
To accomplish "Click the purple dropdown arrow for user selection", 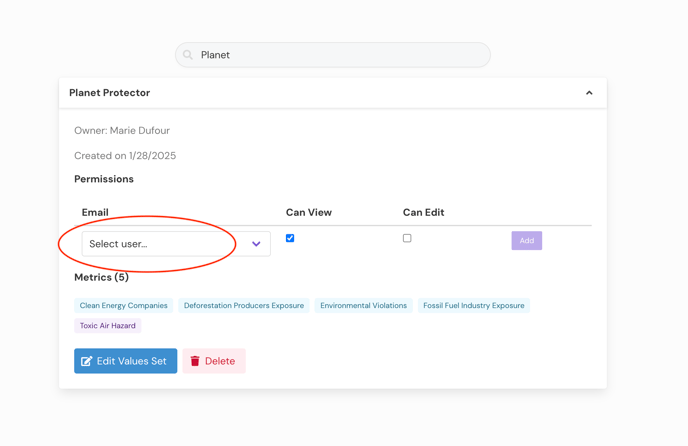I will point(256,244).
